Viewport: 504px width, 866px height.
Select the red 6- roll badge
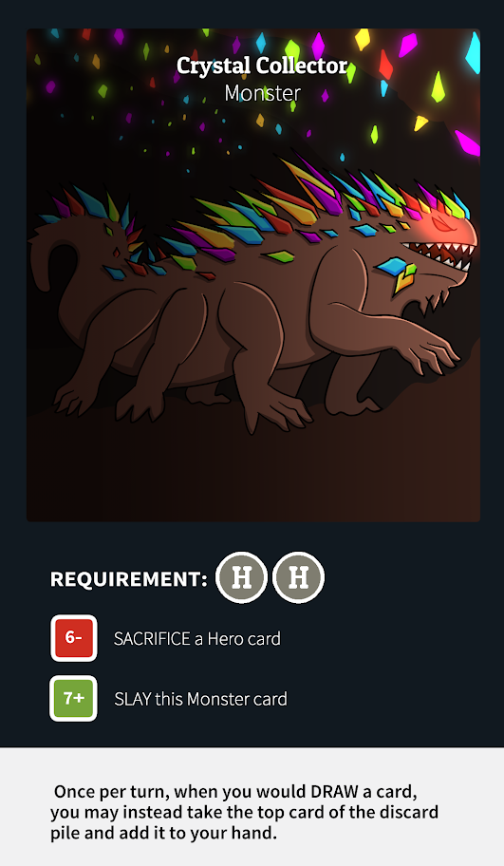click(x=74, y=638)
